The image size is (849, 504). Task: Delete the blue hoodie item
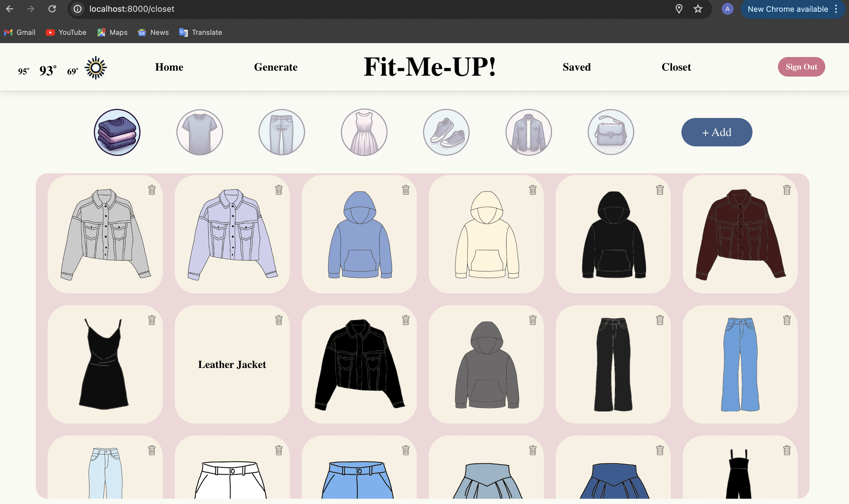click(405, 190)
